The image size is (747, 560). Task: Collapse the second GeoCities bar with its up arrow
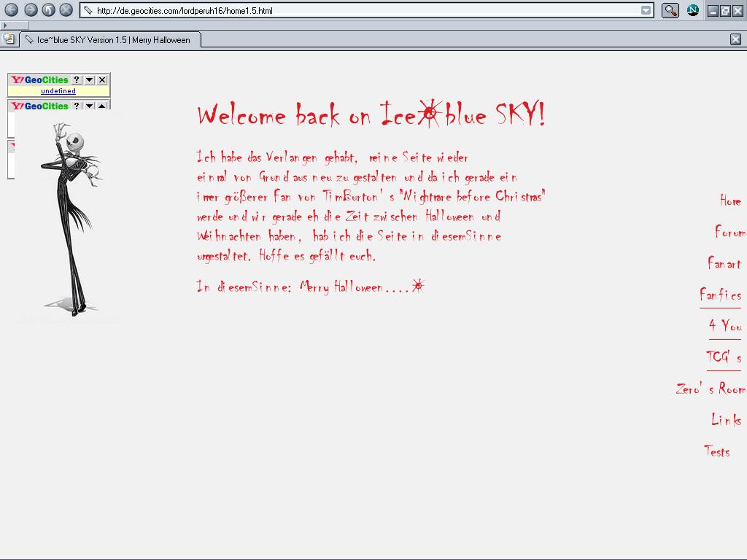[x=102, y=106]
